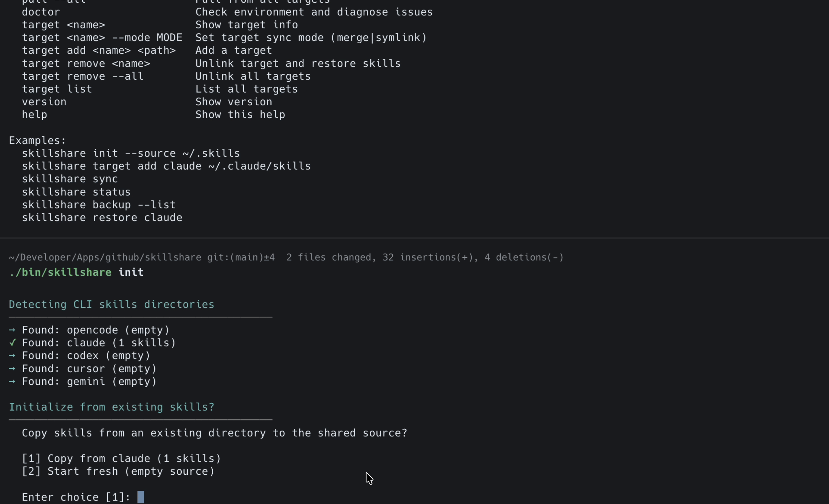Click the arrow beside gemini (empty)

pos(12,382)
